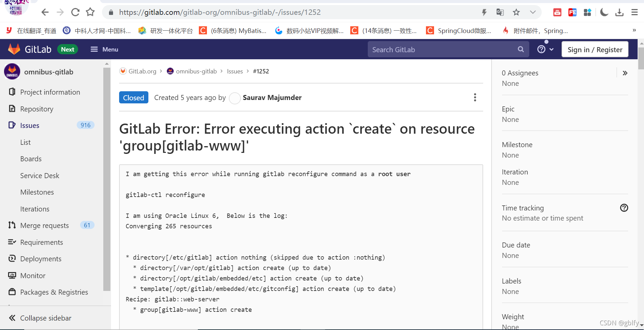Go back using the browser back arrow
The height and width of the screenshot is (330, 644).
tap(45, 12)
